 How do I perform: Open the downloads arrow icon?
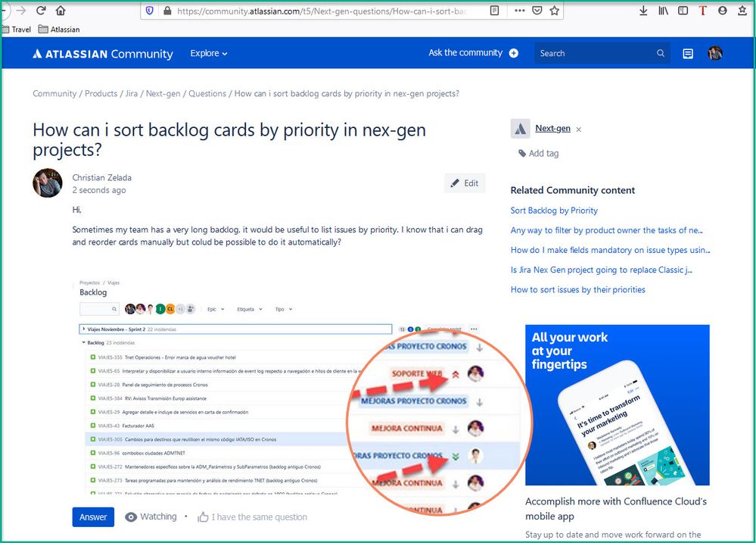pyautogui.click(x=643, y=11)
